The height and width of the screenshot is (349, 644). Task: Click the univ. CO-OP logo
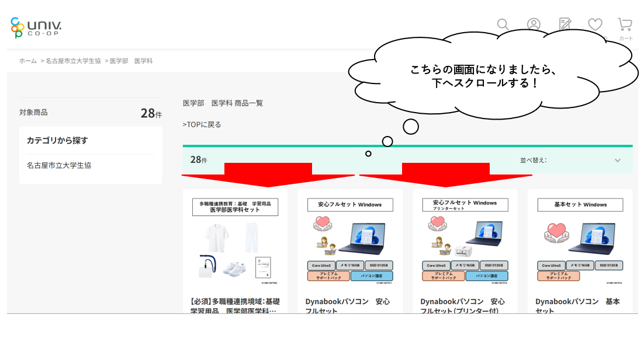36,27
